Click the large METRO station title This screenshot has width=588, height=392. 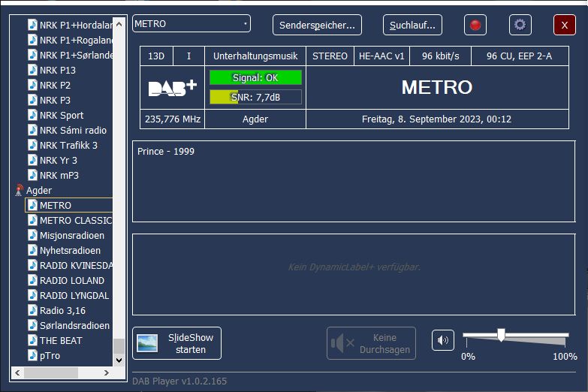click(437, 87)
